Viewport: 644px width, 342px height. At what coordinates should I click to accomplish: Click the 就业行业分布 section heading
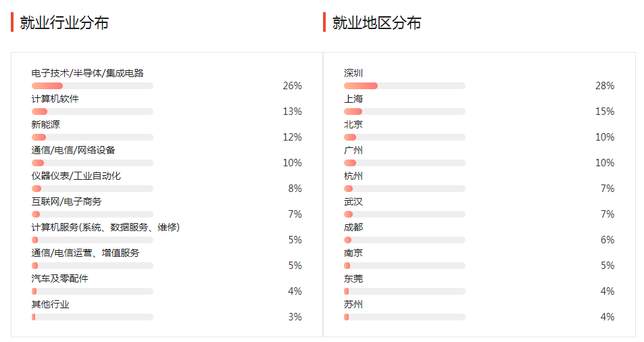click(x=64, y=23)
